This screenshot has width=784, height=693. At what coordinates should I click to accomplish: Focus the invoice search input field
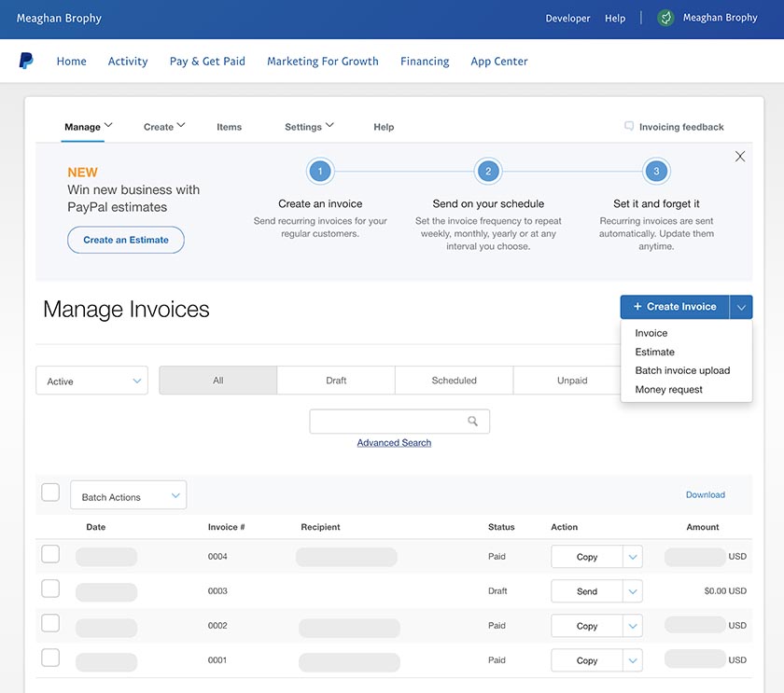click(399, 422)
